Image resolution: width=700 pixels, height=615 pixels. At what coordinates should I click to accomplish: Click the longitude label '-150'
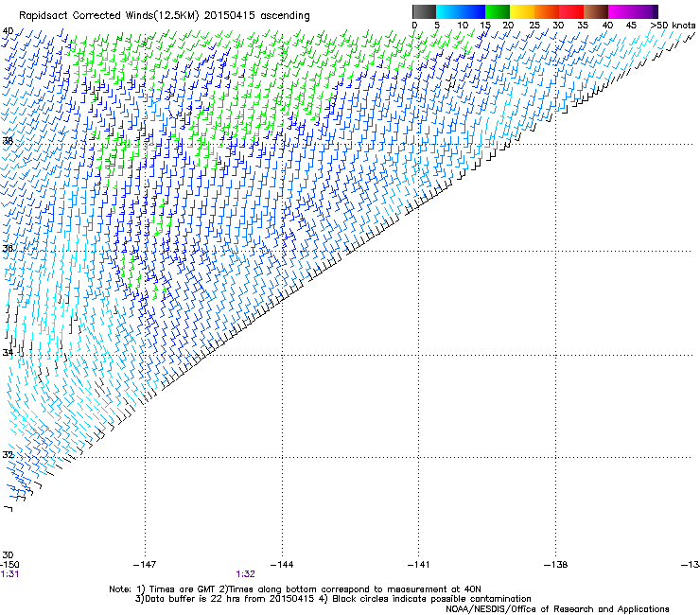pos(9,565)
